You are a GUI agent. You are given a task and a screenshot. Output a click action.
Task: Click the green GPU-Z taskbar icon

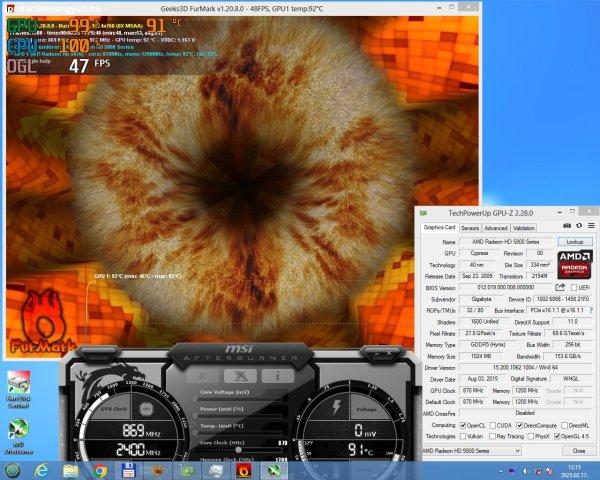coord(187,471)
